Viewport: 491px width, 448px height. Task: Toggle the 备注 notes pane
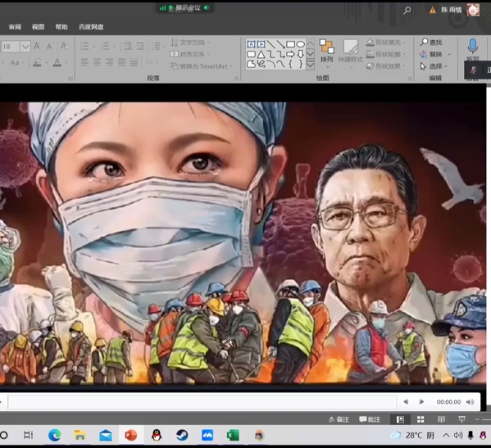(339, 419)
